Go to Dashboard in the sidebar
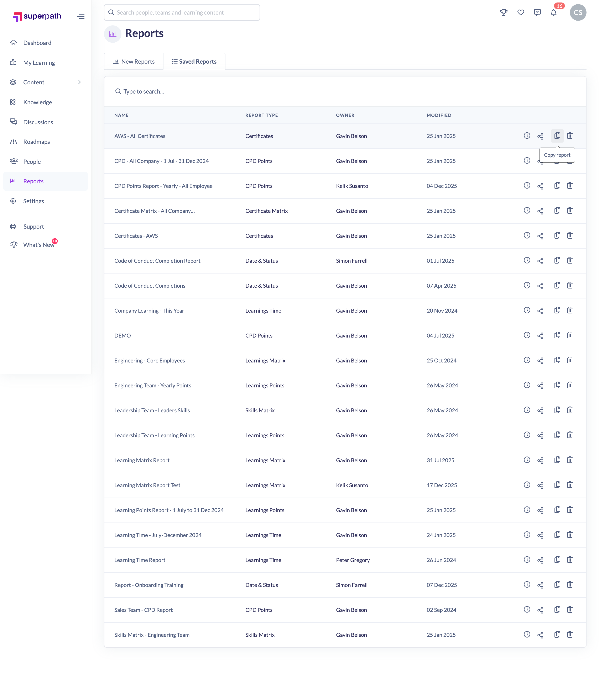Image resolution: width=599 pixels, height=700 pixels. point(45,43)
